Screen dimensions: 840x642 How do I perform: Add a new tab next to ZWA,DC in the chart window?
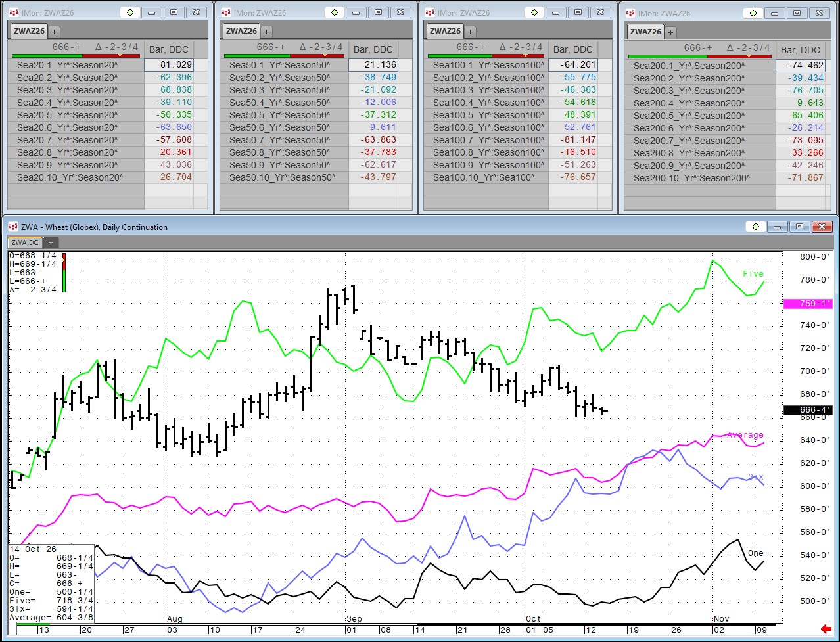click(50, 242)
